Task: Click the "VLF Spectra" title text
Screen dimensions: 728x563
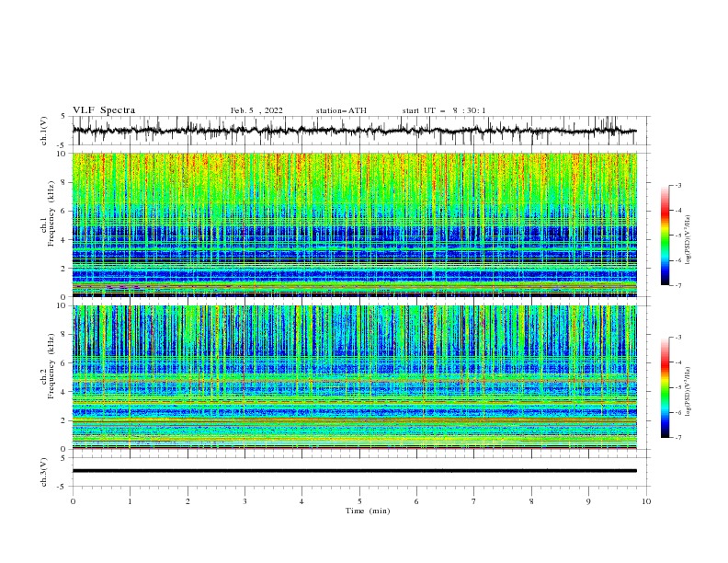Action: 104,110
